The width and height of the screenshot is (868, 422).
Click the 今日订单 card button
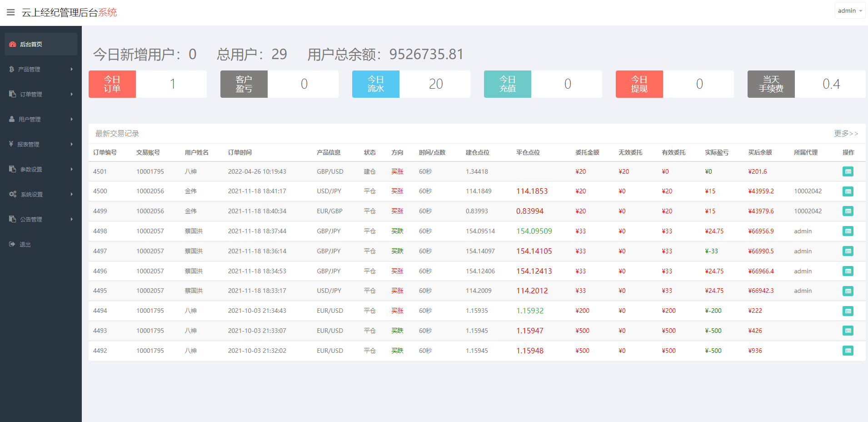pos(112,84)
